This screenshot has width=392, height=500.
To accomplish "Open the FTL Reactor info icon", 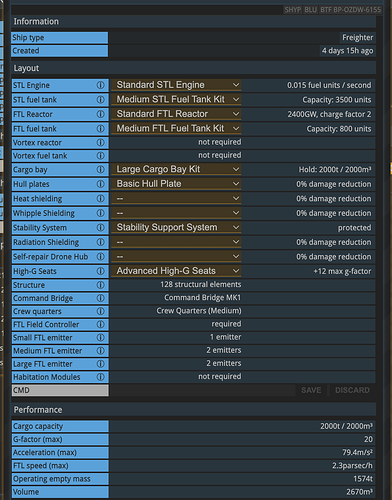I will [x=100, y=114].
